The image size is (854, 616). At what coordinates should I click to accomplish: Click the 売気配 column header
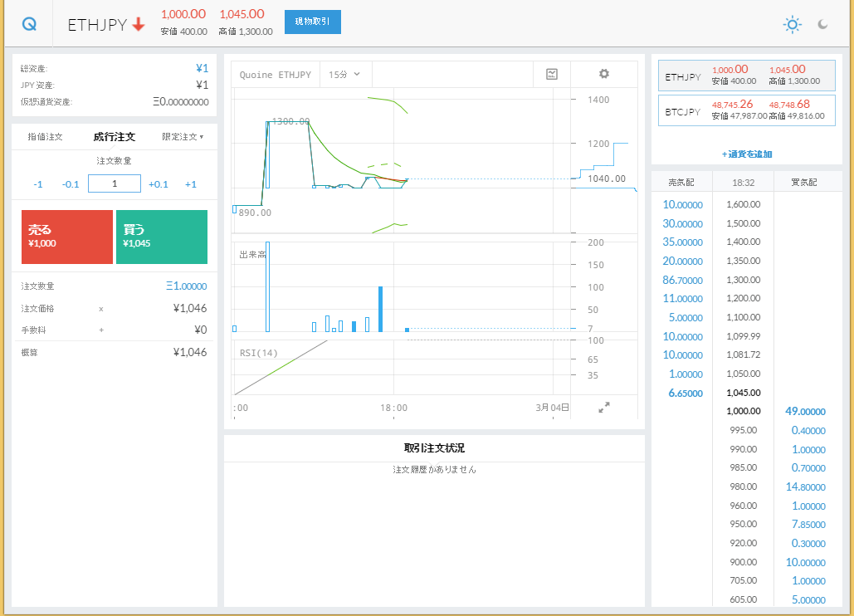tap(681, 183)
